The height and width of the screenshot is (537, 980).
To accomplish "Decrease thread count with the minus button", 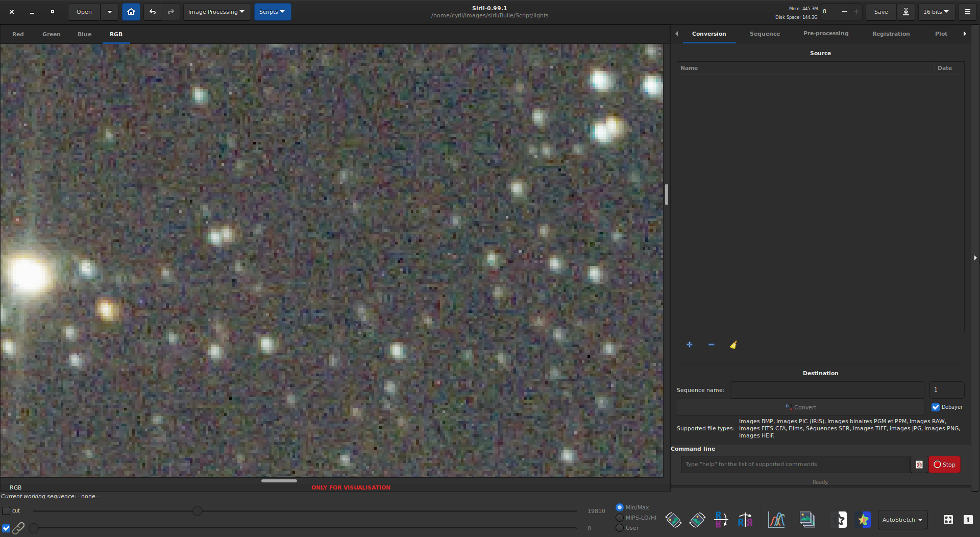I will click(845, 12).
